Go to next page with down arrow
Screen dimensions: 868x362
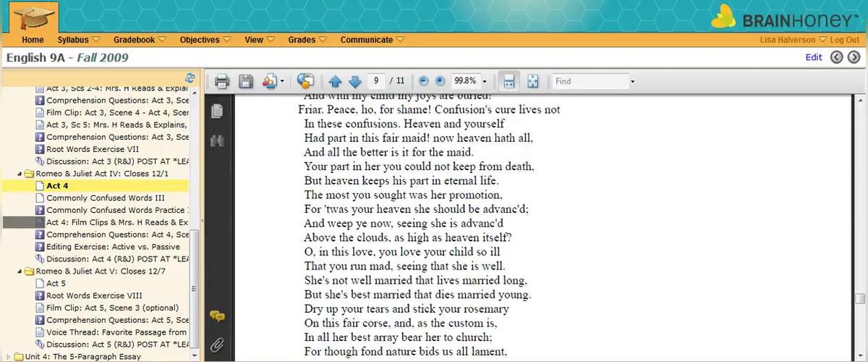click(x=354, y=81)
